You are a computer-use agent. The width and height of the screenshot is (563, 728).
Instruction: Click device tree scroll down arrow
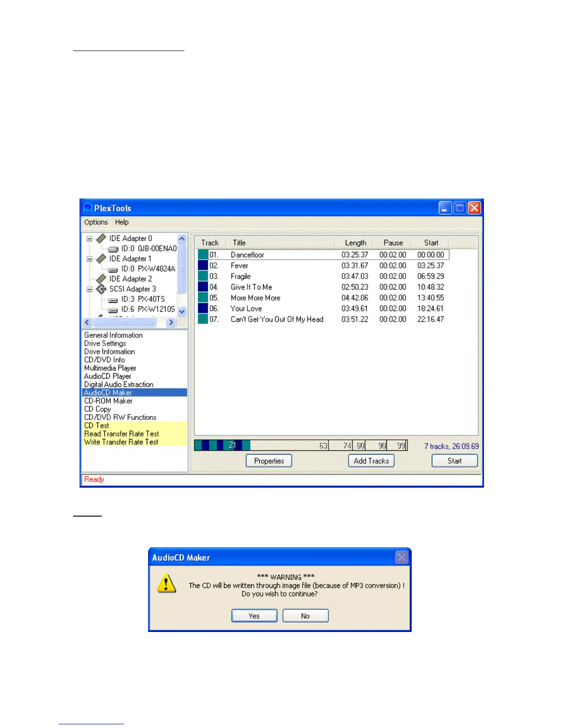[x=182, y=311]
